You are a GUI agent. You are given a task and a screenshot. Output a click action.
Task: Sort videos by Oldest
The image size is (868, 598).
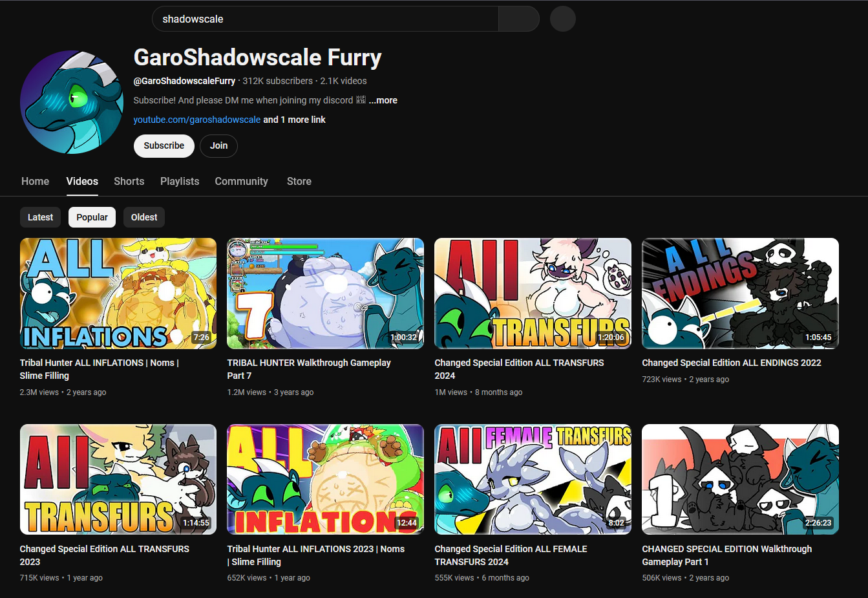coord(144,217)
